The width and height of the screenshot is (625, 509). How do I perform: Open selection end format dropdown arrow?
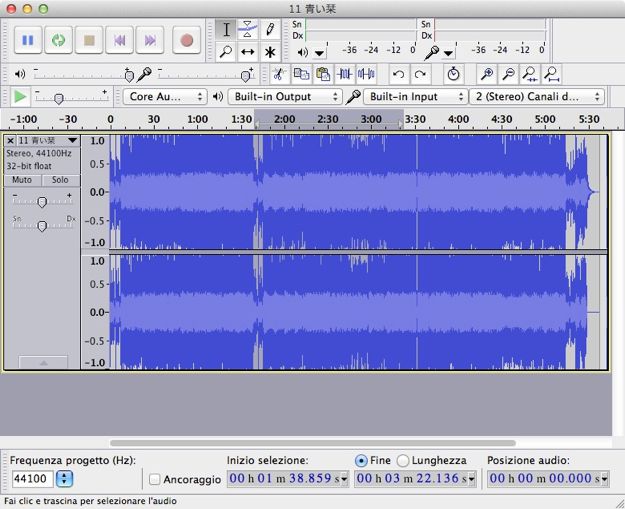[x=472, y=479]
